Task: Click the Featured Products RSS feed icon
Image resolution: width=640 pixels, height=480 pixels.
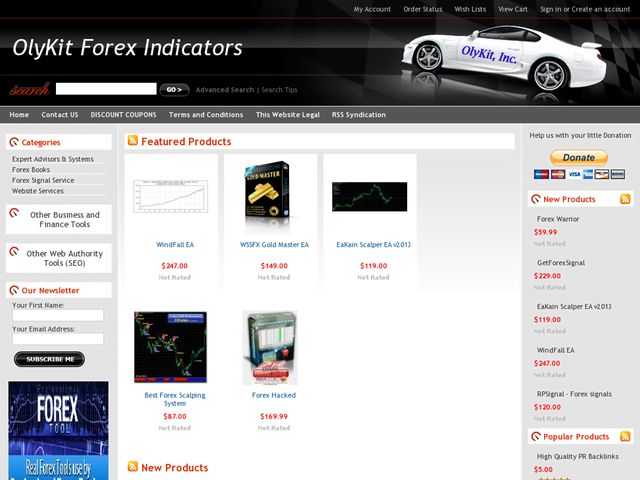Action: coord(133,140)
